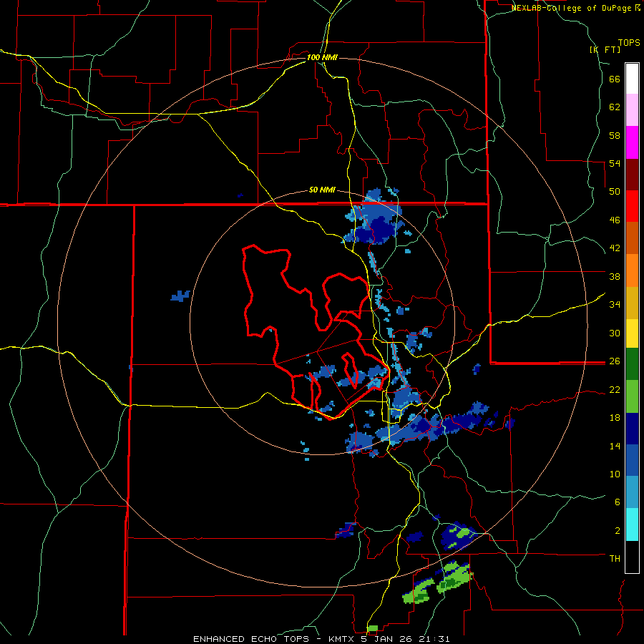The image size is (644, 644).
Task: Click the "6" legend value
Action: coord(618,502)
